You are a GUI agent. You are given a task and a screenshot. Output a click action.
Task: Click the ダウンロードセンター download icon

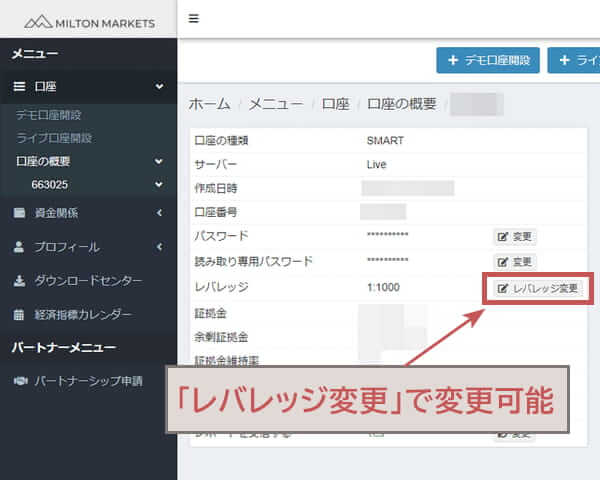tap(19, 281)
